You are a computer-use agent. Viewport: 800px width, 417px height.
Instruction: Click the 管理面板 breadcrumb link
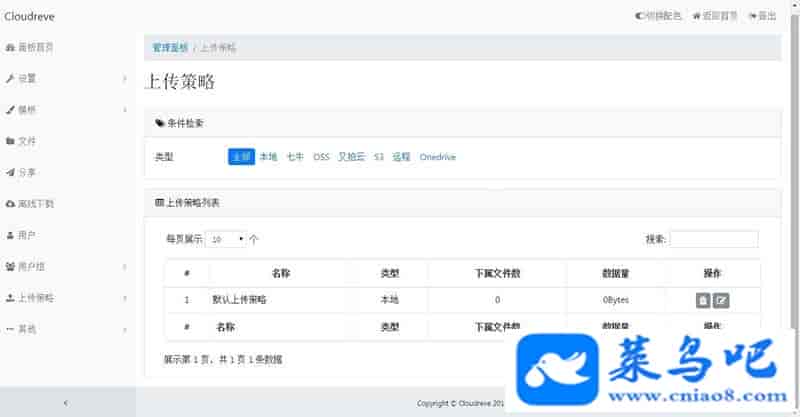(169, 47)
